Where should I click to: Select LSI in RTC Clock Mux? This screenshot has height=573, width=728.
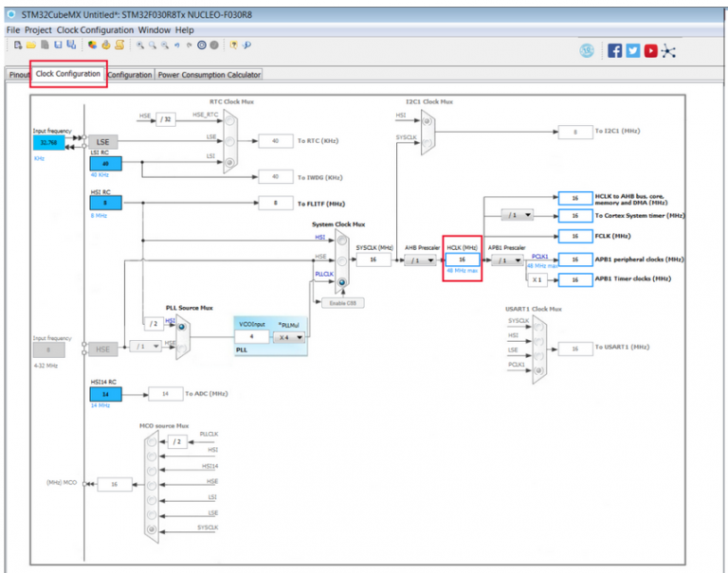pos(229,162)
